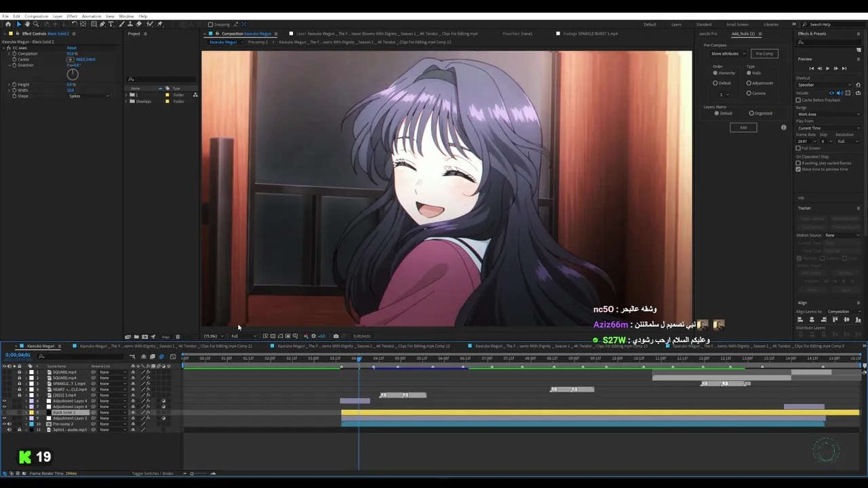Viewport: 868px width, 488px height.
Task: Jump to first frame in Preview panel
Action: 812,68
